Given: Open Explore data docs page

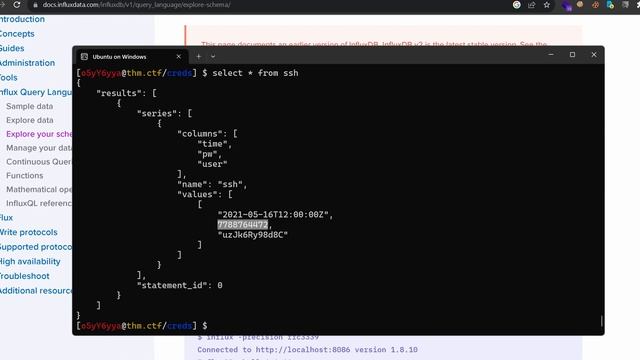Looking at the screenshot, I should [x=30, y=120].
